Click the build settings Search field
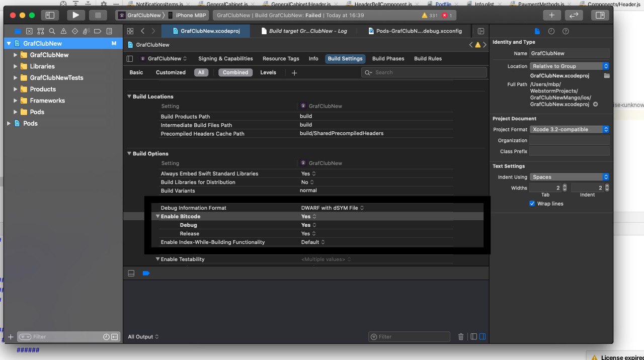 click(424, 72)
